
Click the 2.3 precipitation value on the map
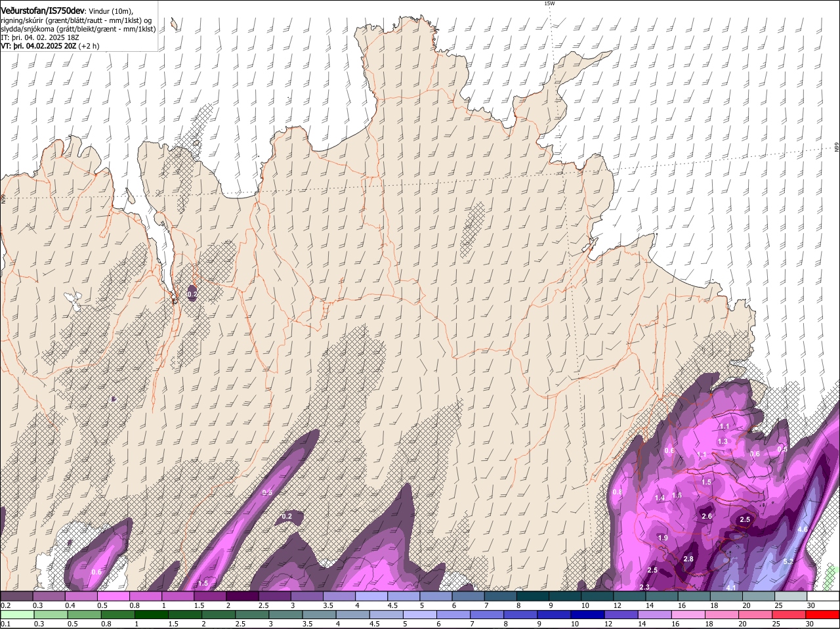644,587
